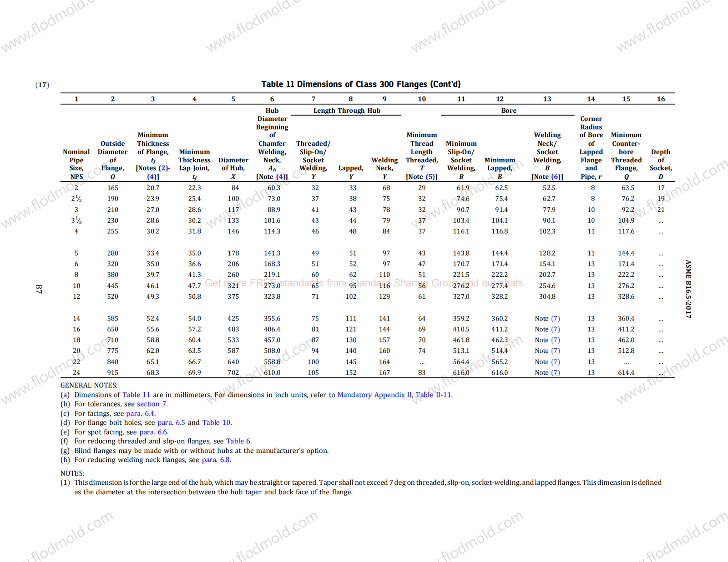Click Note (4) link in Hub Diameter header
The image size is (728, 562).
point(281,177)
